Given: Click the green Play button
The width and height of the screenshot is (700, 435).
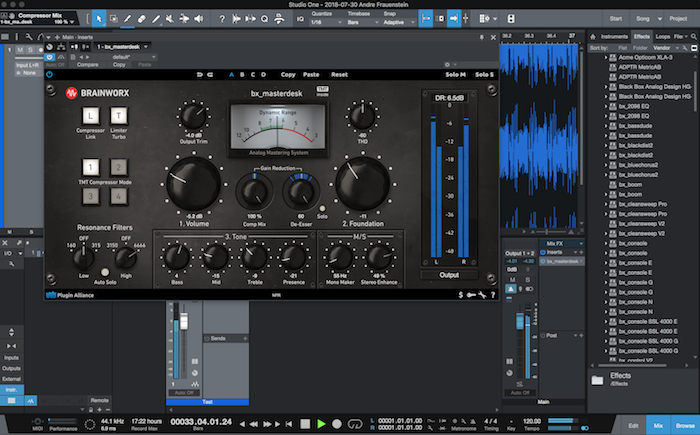Looking at the screenshot, I should coord(321,424).
